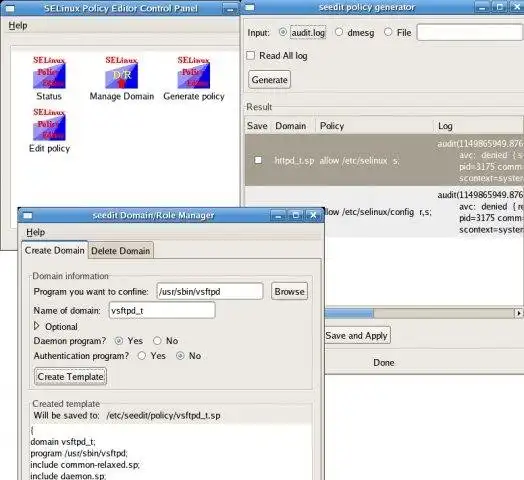Set Authentication program to No
Viewport: 524px width, 480px height.
coord(180,356)
